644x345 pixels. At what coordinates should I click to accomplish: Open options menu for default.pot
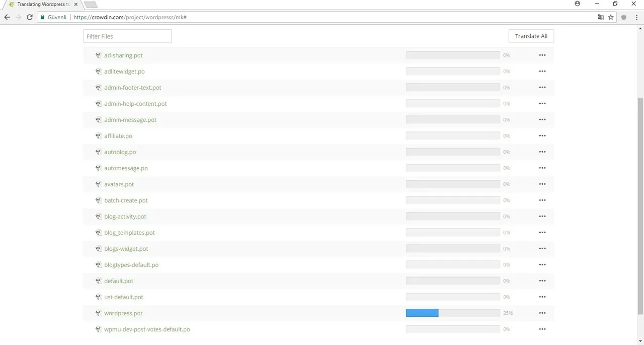(x=542, y=281)
